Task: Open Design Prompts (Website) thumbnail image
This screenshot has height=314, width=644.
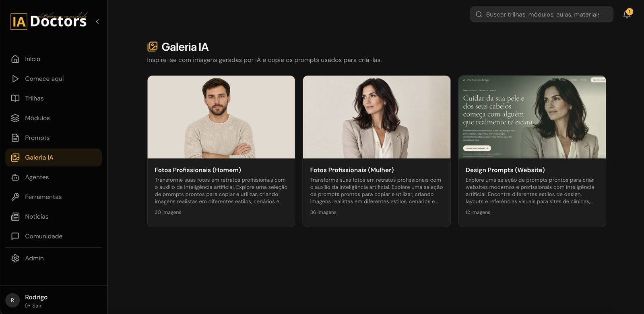Action: 532,117
